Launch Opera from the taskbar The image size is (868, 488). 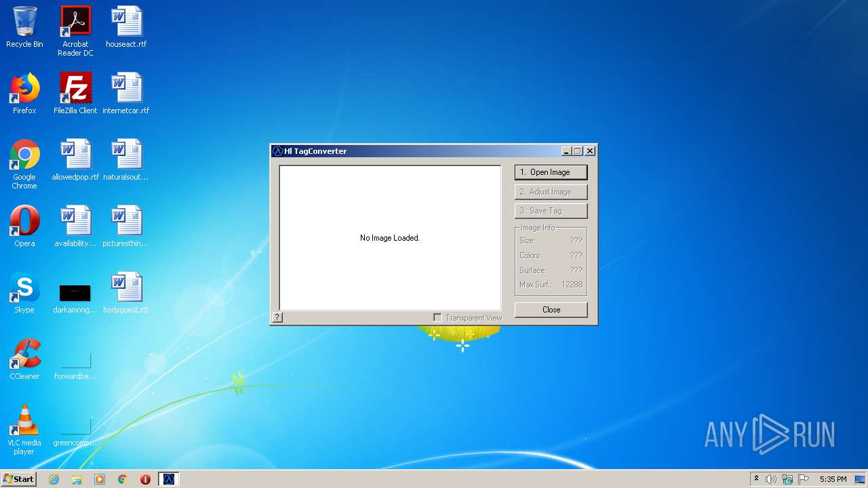(145, 479)
